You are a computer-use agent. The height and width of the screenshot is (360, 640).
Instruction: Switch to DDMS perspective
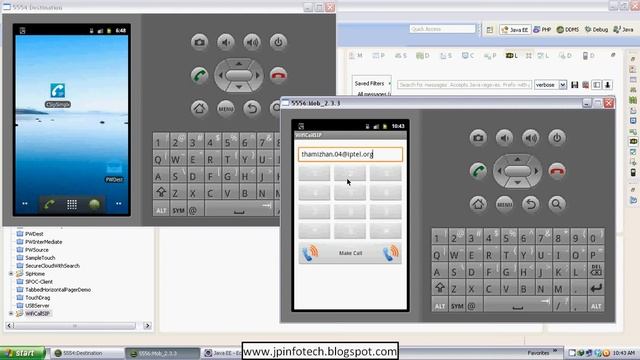tap(568, 29)
